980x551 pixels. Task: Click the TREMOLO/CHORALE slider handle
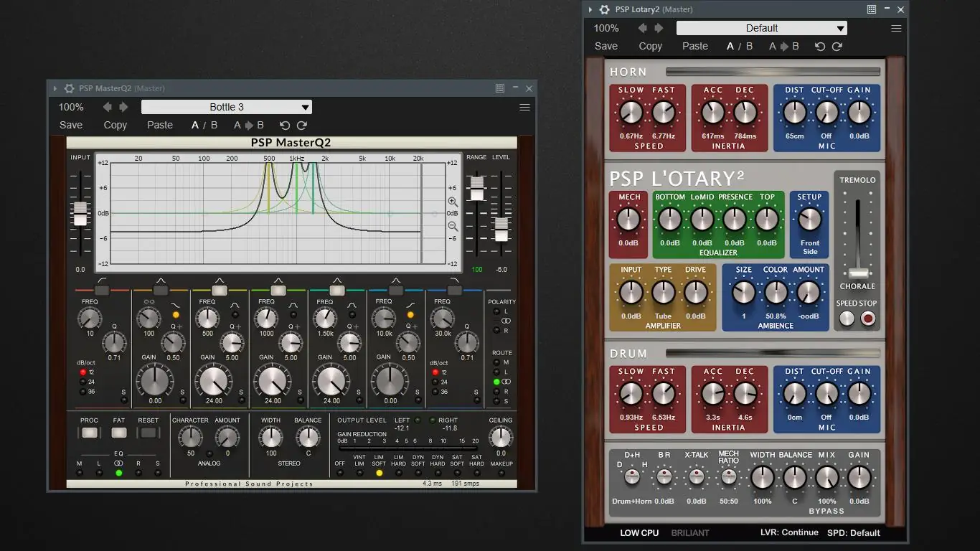click(x=857, y=273)
